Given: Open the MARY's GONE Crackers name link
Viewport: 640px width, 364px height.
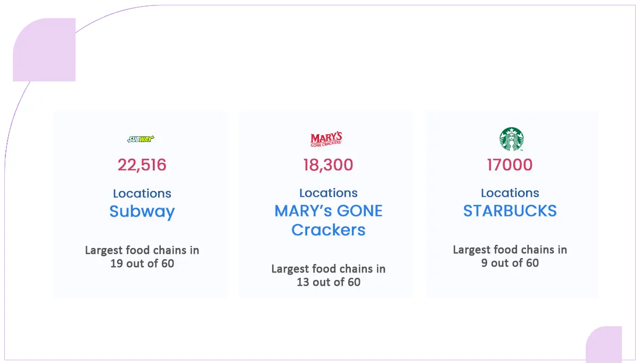Looking at the screenshot, I should tap(329, 220).
